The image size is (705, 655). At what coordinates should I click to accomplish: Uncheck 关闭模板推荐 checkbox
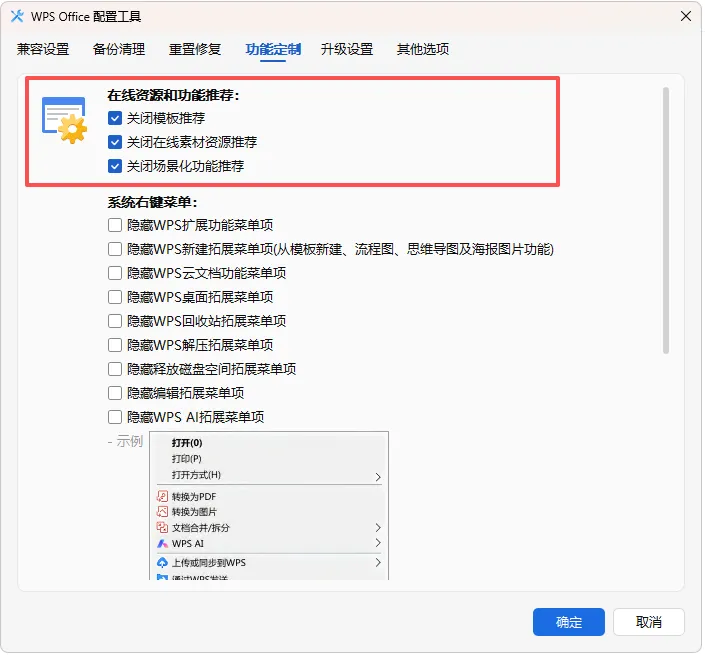pyautogui.click(x=115, y=118)
